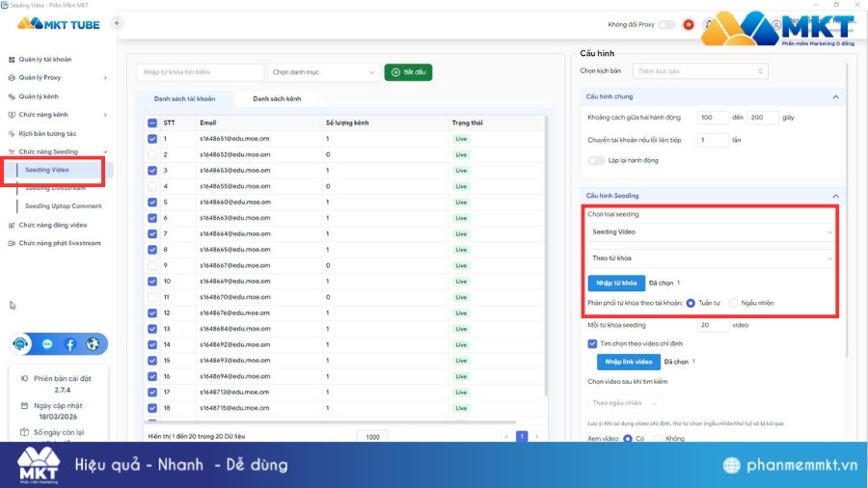Collapse the Cấu hình chung section
This screenshot has height=488, width=868.
click(834, 96)
